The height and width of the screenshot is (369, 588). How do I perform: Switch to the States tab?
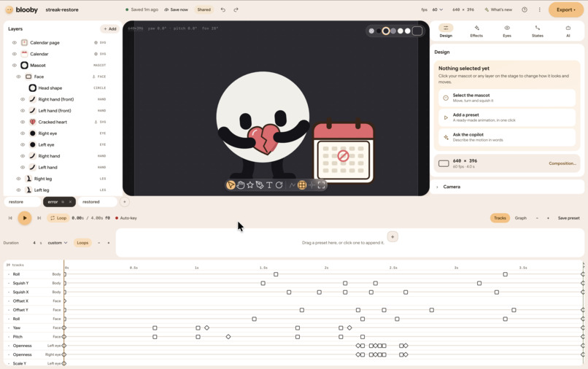[538, 31]
